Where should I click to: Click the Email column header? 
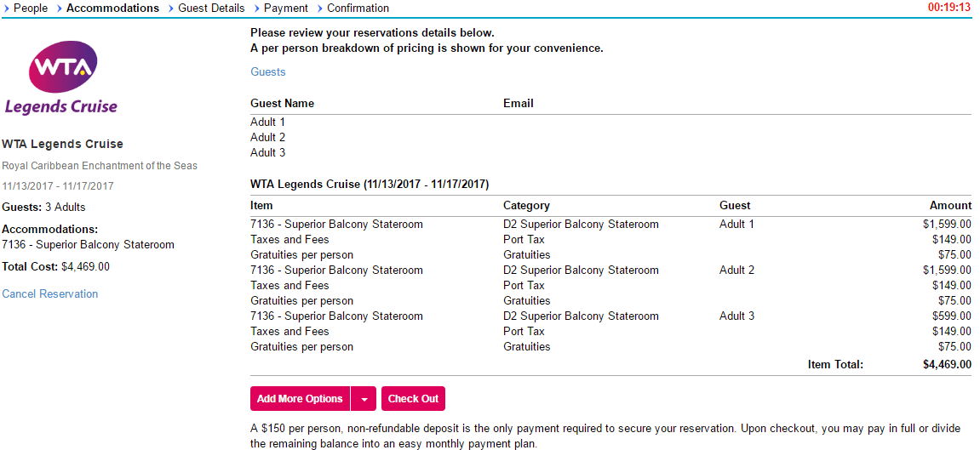519,104
